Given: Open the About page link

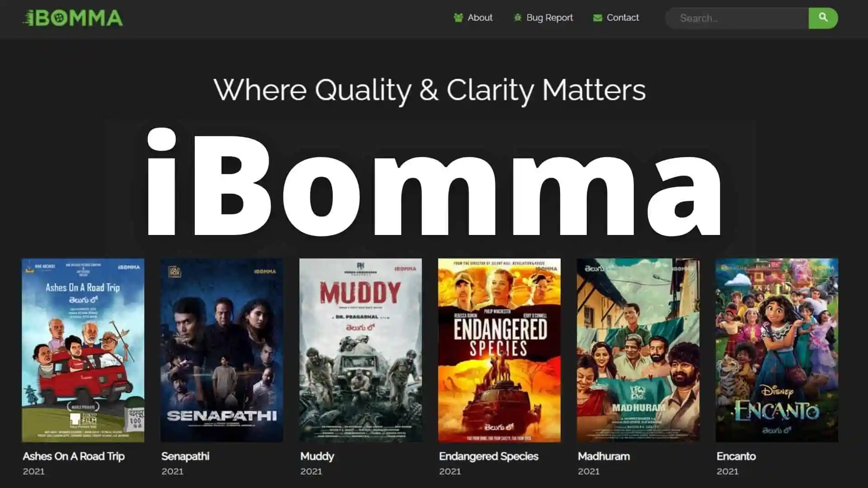Looking at the screenshot, I should [x=480, y=18].
